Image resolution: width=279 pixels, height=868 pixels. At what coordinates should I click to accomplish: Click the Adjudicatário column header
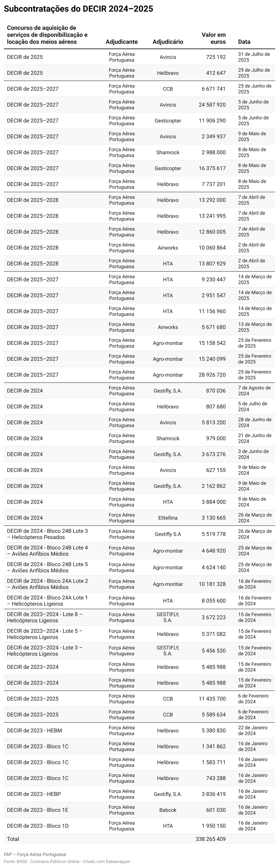[x=167, y=42]
